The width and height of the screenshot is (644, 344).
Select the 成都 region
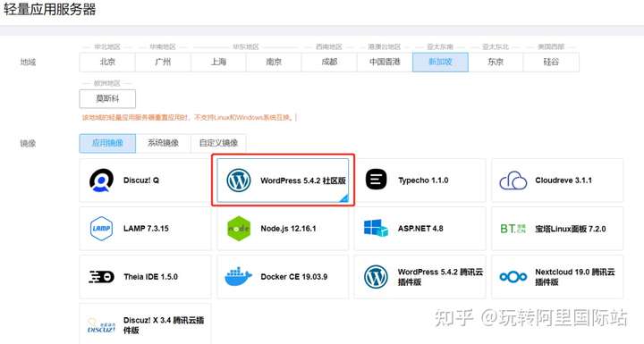329,62
